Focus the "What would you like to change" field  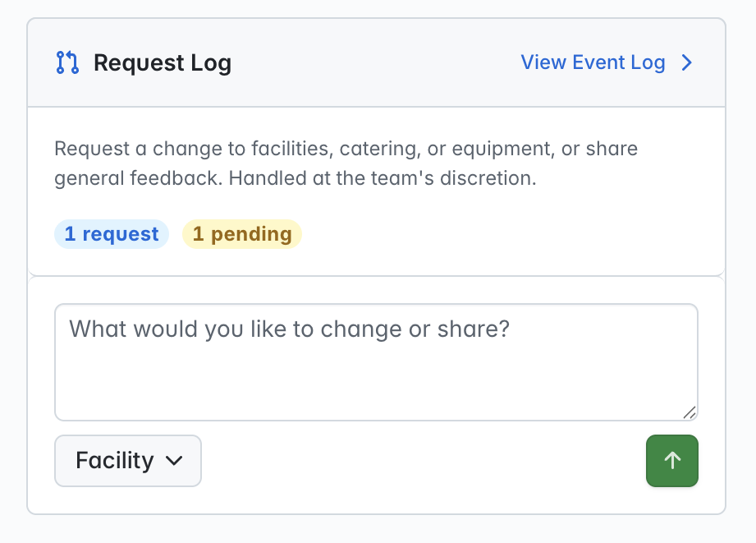coord(376,362)
